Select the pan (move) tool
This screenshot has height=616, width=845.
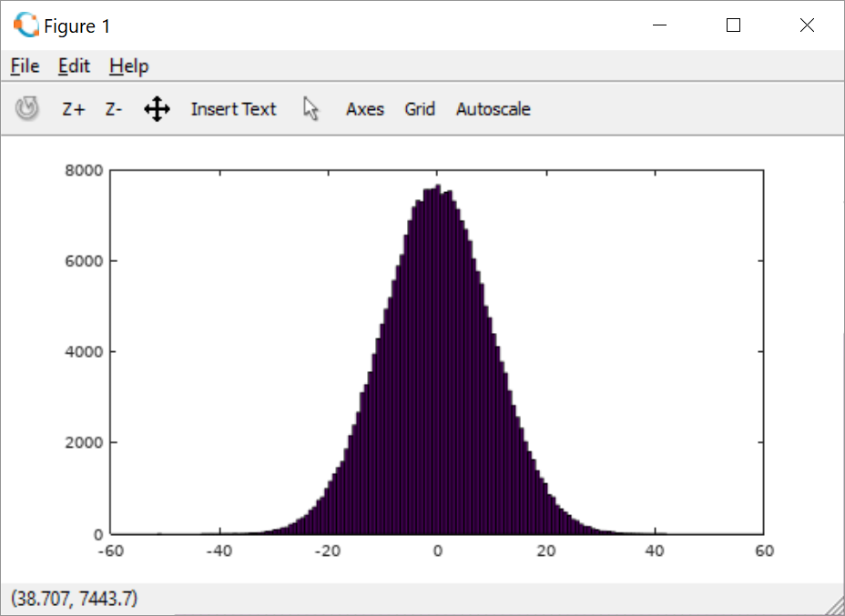tap(157, 108)
